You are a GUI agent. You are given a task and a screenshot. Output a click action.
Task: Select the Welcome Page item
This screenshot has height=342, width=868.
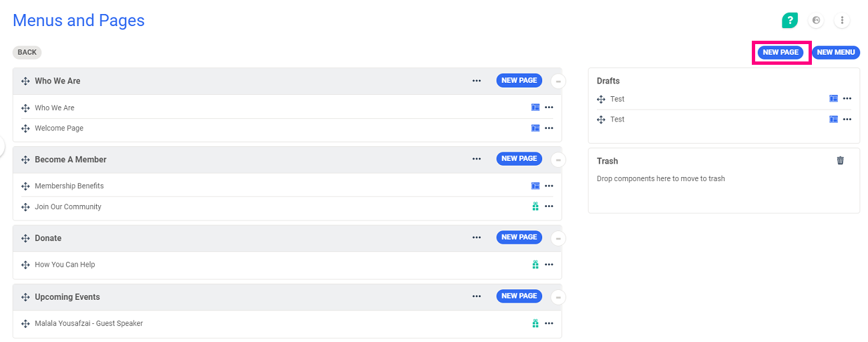click(59, 128)
